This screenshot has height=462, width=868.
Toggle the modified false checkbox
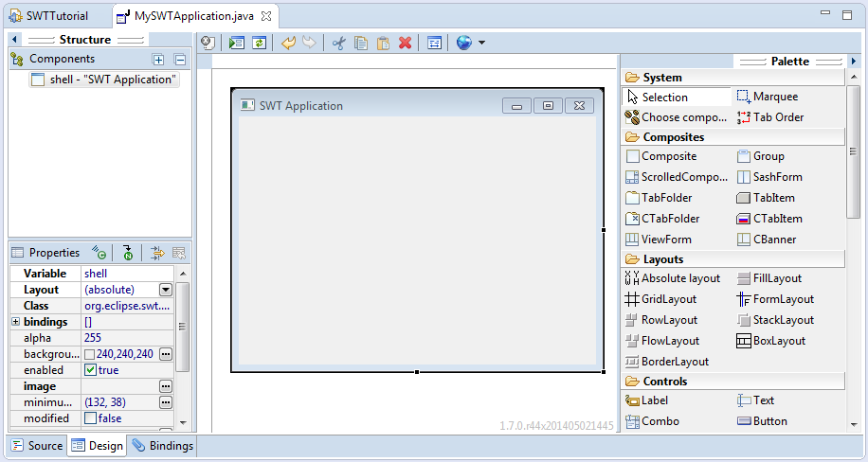coord(90,418)
